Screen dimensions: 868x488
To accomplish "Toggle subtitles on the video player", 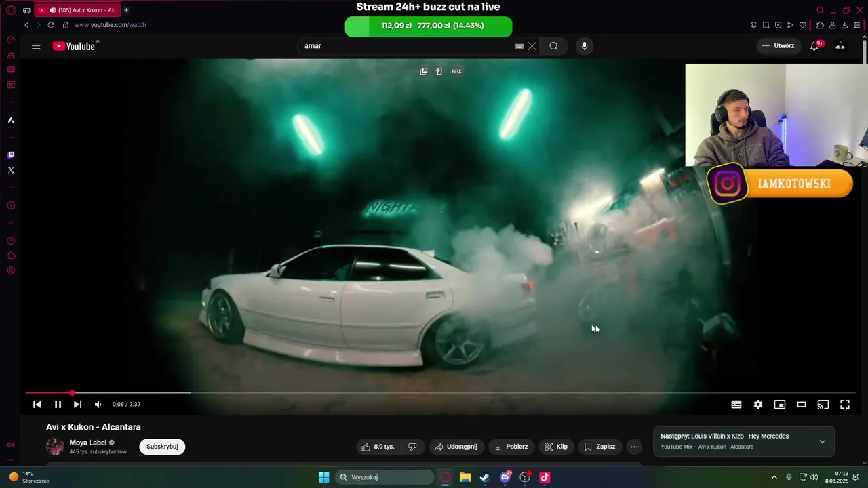I will coord(736,405).
